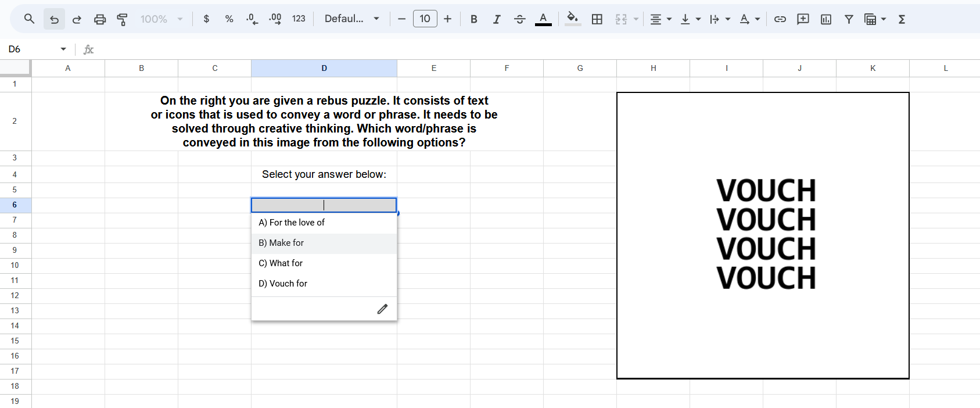Select the paint format tool

coord(122,19)
